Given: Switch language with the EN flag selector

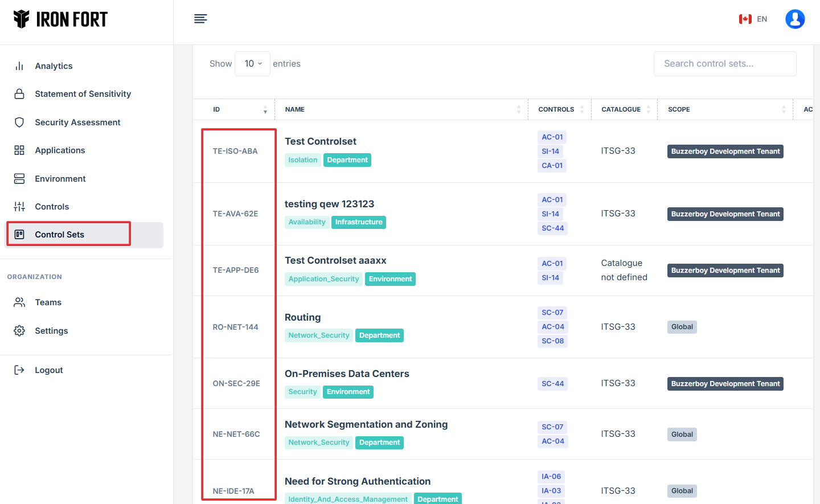Looking at the screenshot, I should tap(753, 19).
